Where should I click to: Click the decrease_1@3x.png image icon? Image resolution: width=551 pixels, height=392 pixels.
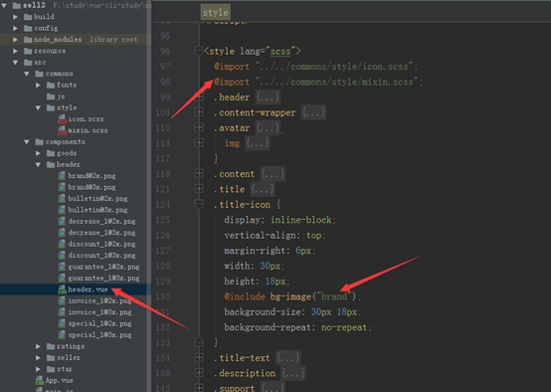pyautogui.click(x=62, y=233)
